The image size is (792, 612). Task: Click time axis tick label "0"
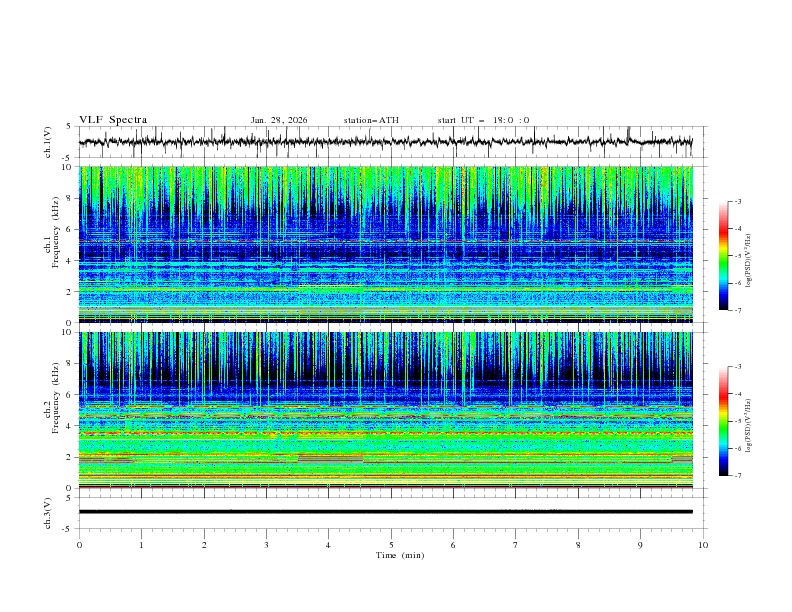coord(79,545)
